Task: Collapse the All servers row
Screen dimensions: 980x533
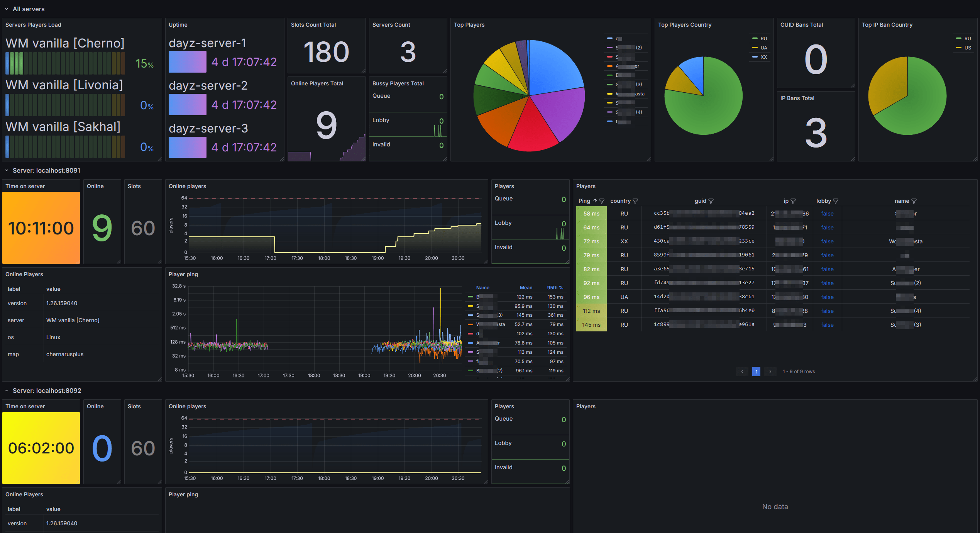Action: [x=7, y=9]
